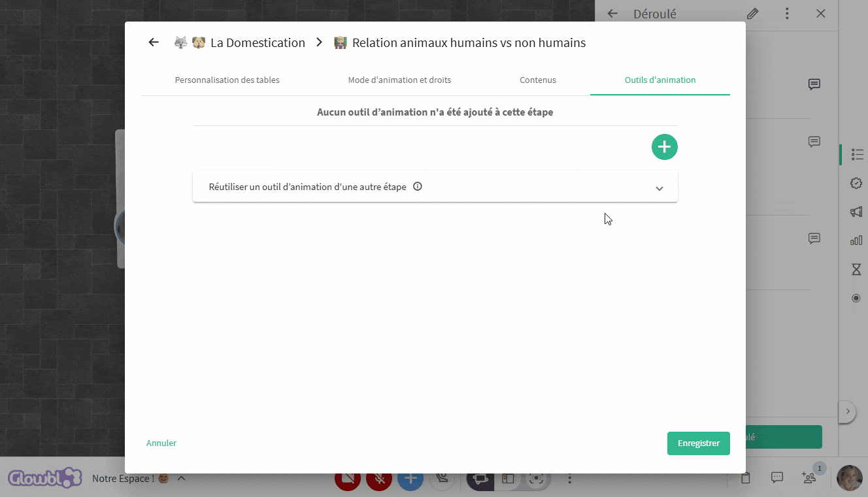Viewport: 868px width, 497px height.
Task: Open the megaphone announcements sidebar icon
Action: (856, 212)
